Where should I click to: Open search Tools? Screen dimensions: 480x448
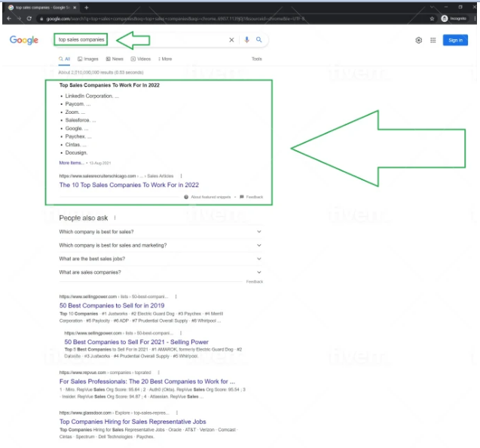[x=257, y=59]
